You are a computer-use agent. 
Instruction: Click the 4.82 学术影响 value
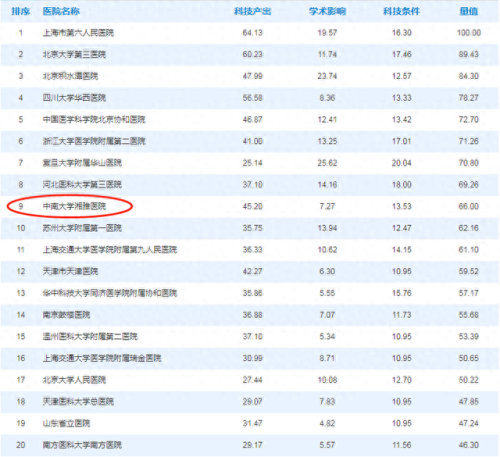coord(327,423)
